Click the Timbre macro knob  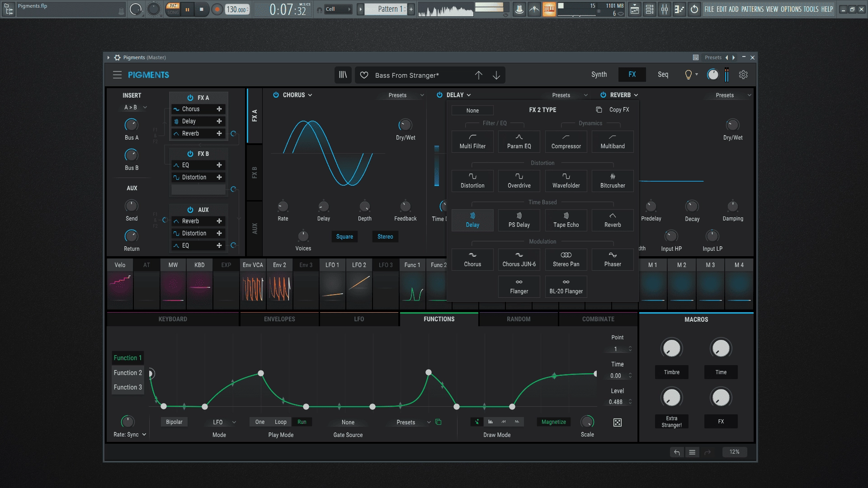click(671, 348)
